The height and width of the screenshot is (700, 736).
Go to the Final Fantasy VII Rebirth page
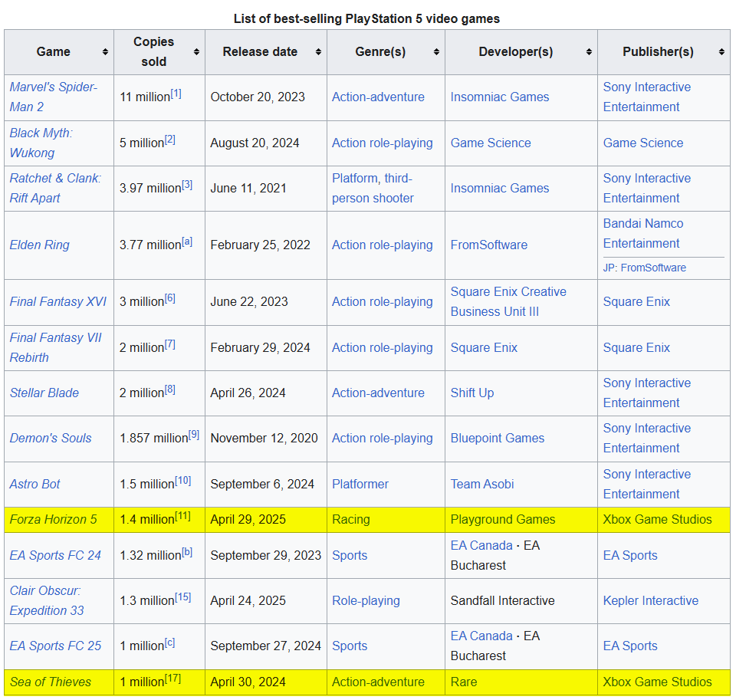[x=55, y=347]
